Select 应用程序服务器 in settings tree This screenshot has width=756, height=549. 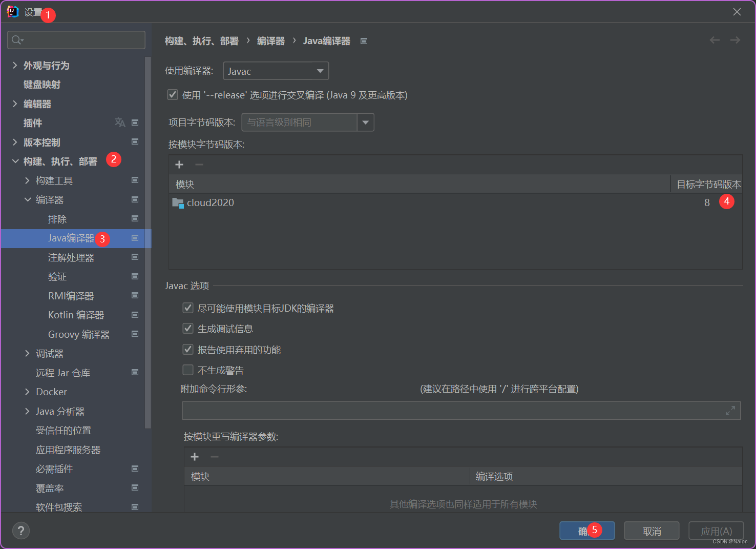[x=68, y=450]
